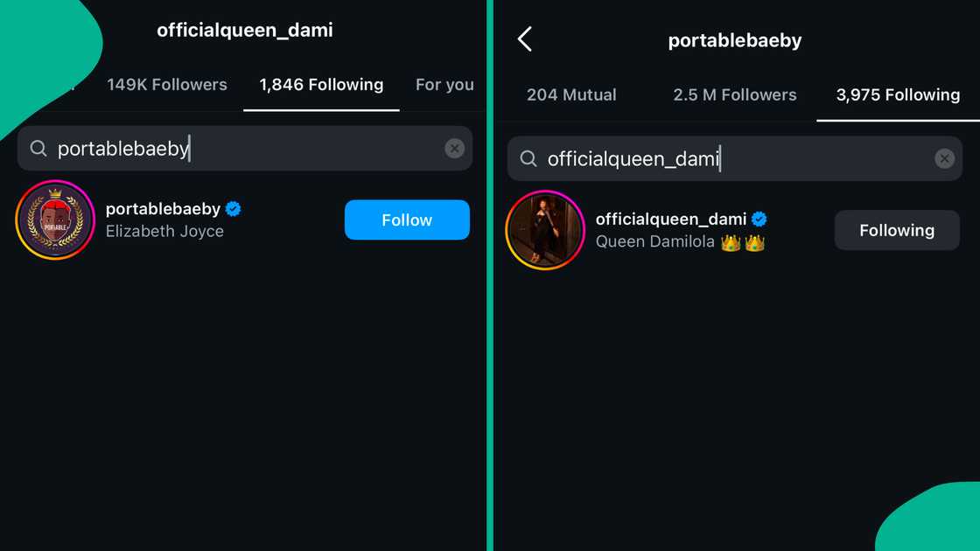
Task: Switch to the 2.5 M Followers tab
Action: click(x=735, y=95)
